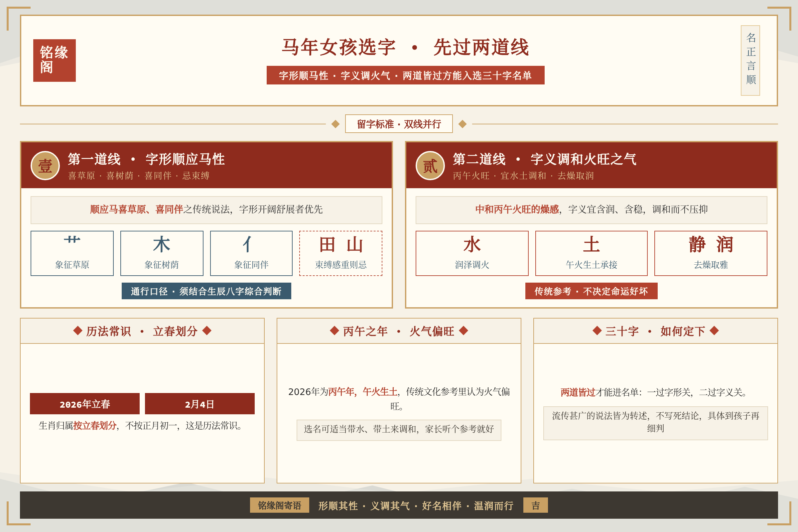Click the 吉 tag in footer

click(x=535, y=505)
